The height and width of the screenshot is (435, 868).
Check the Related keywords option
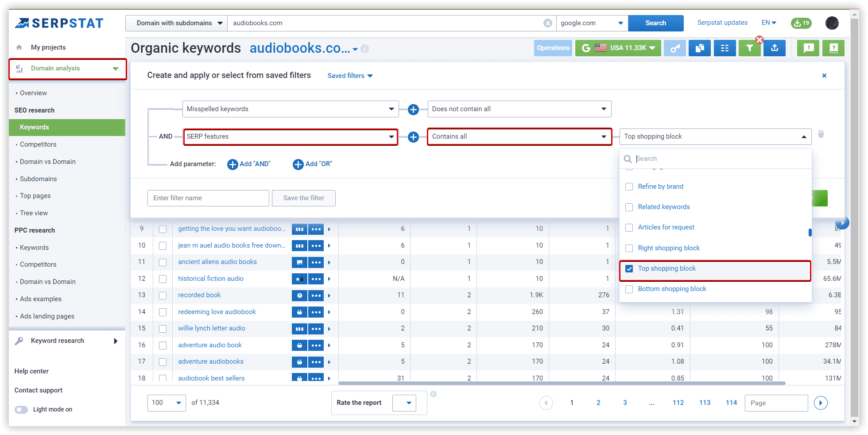click(x=629, y=207)
